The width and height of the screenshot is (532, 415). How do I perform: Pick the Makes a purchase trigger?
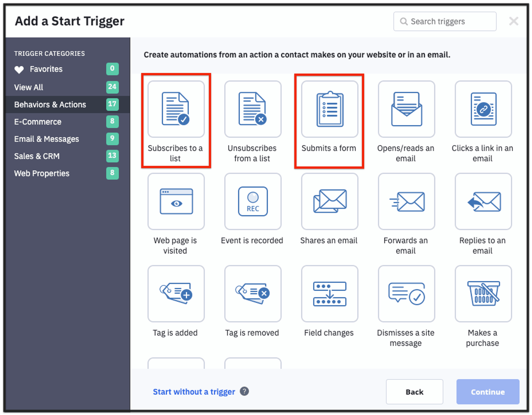tap(482, 294)
